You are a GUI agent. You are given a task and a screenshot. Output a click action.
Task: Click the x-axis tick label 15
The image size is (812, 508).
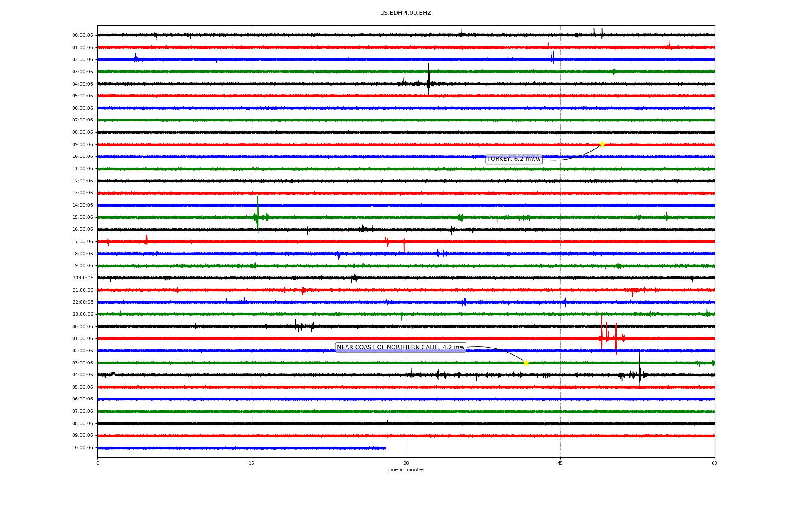(252, 463)
